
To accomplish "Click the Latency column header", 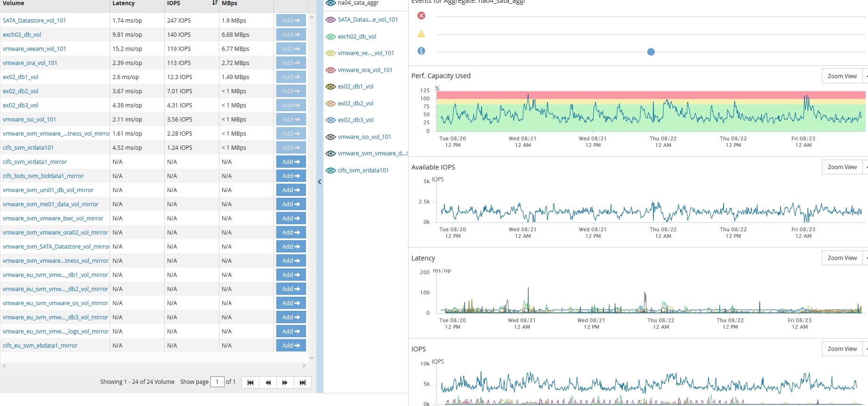I will pos(123,3).
